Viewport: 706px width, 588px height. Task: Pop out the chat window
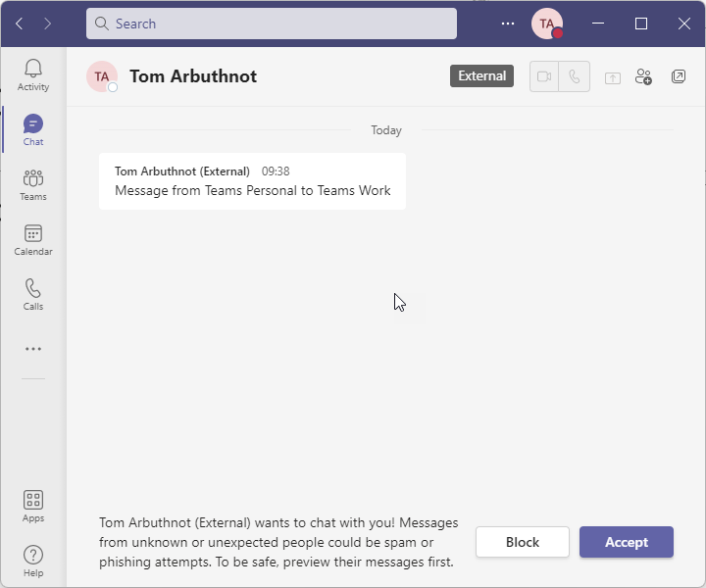coord(679,76)
